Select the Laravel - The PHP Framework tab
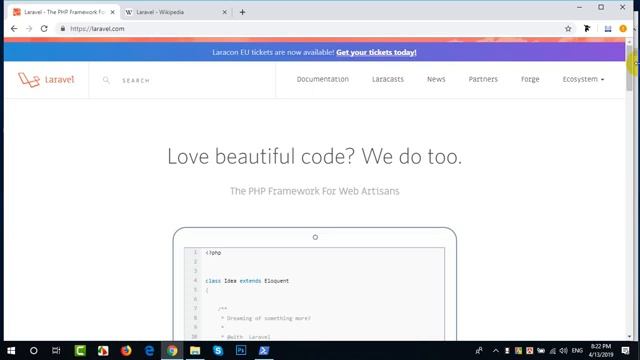640x360 pixels. 63,12
